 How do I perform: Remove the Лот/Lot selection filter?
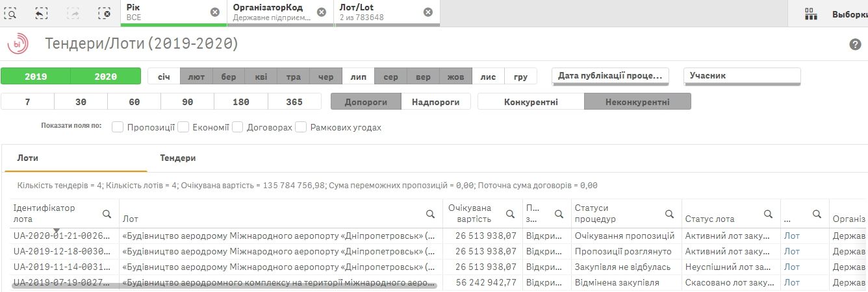pyautogui.click(x=428, y=12)
